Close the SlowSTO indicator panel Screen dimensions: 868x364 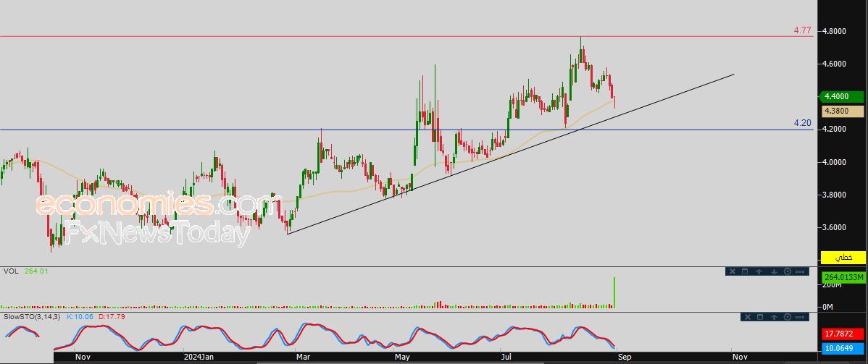tap(748, 317)
